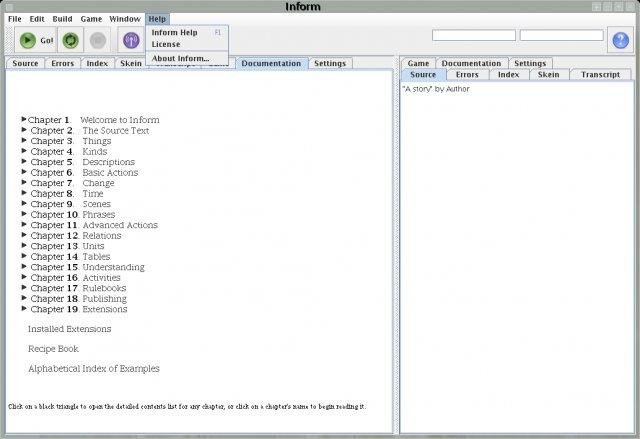Expand Chapter 15 Understanding triangle
The image size is (640, 439).
click(24, 266)
